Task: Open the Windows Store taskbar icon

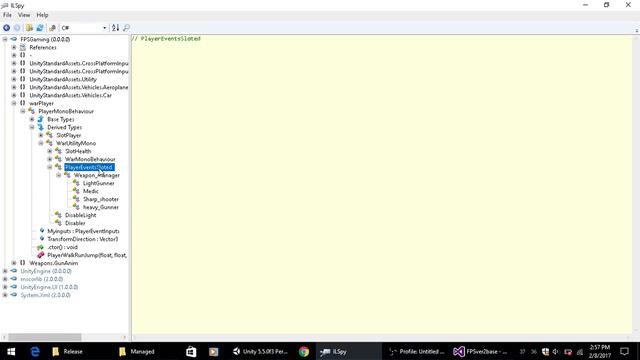Action: coord(191,351)
